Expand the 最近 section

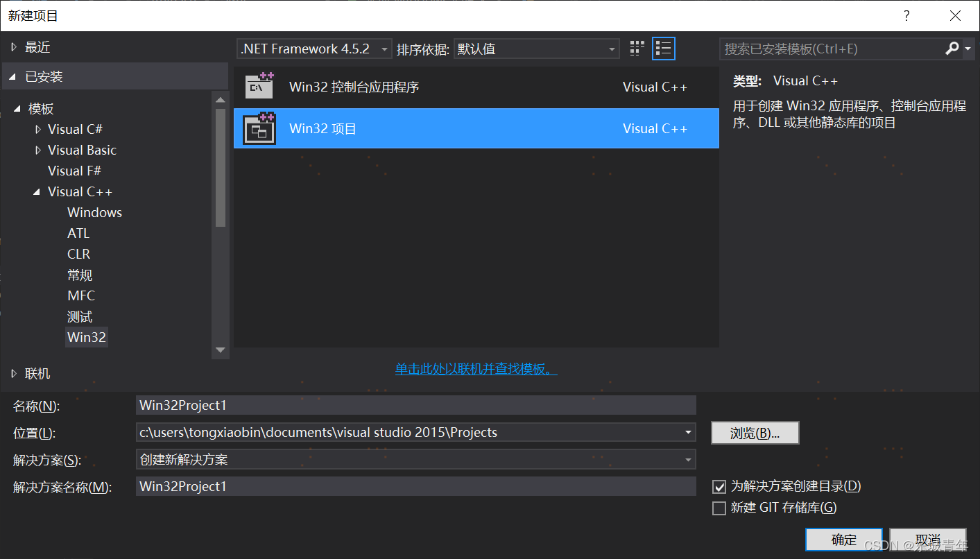(x=14, y=47)
